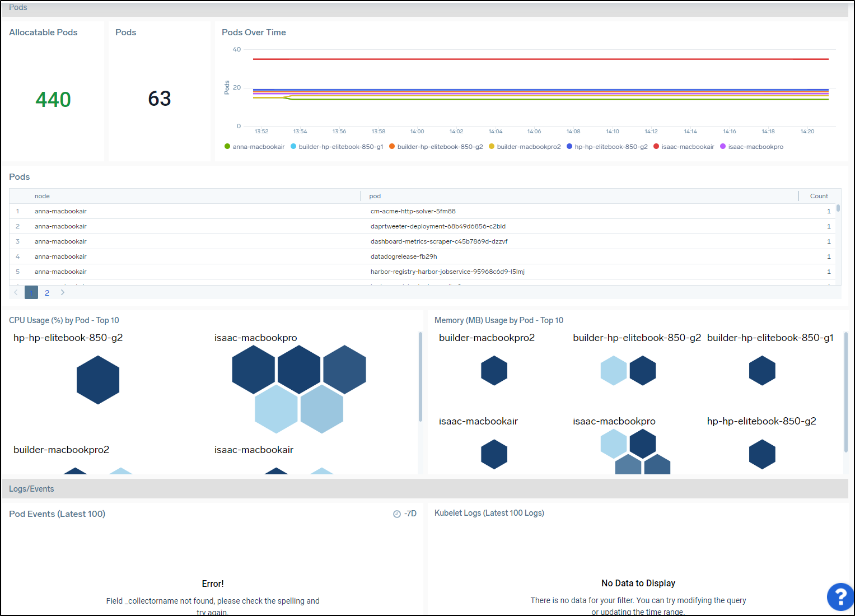Click the 440 Allocatable Pods value

53,100
